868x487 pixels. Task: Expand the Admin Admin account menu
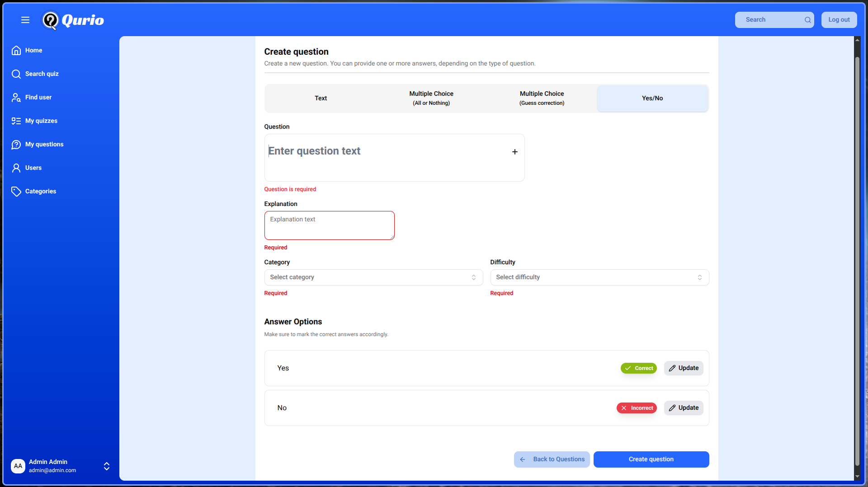click(x=107, y=466)
